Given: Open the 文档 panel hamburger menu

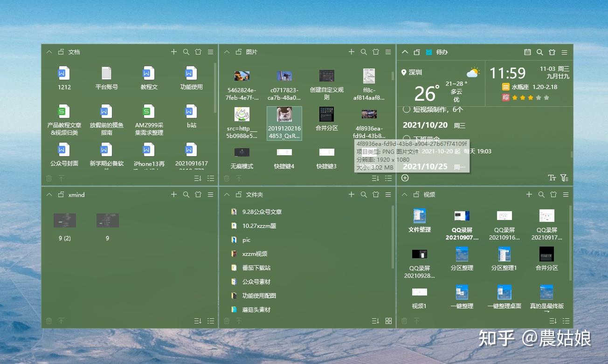Looking at the screenshot, I should tap(211, 52).
